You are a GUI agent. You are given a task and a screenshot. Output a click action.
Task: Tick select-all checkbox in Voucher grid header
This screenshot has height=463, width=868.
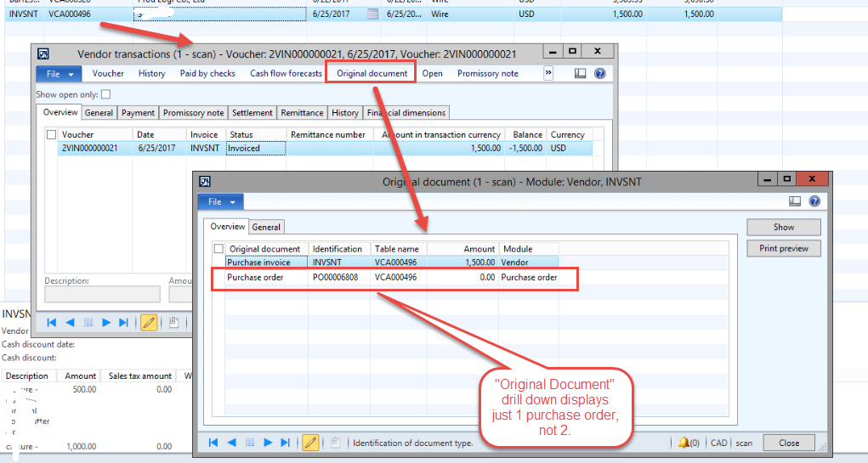[52, 135]
